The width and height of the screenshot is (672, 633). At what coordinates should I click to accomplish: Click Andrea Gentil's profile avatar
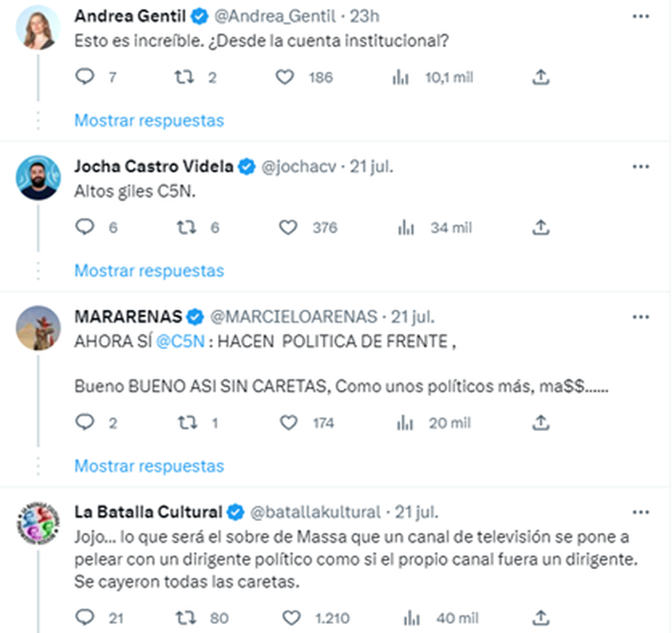coord(38,28)
